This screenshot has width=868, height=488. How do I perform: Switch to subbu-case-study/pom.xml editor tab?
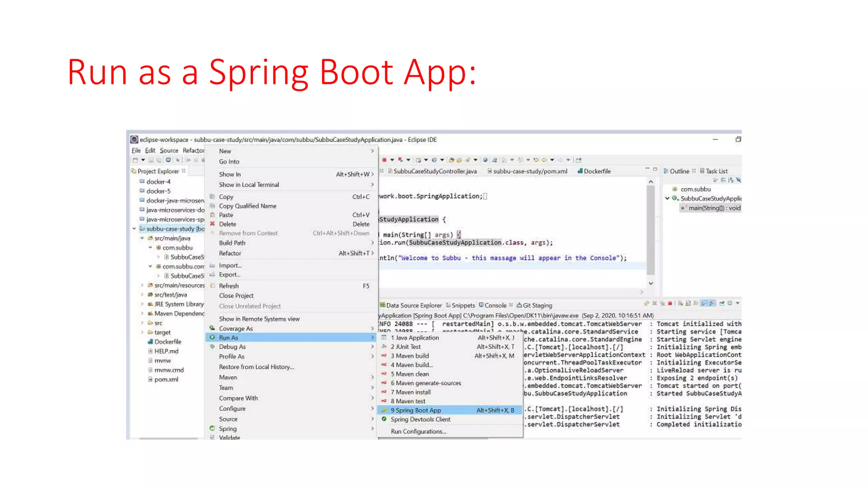pos(527,171)
